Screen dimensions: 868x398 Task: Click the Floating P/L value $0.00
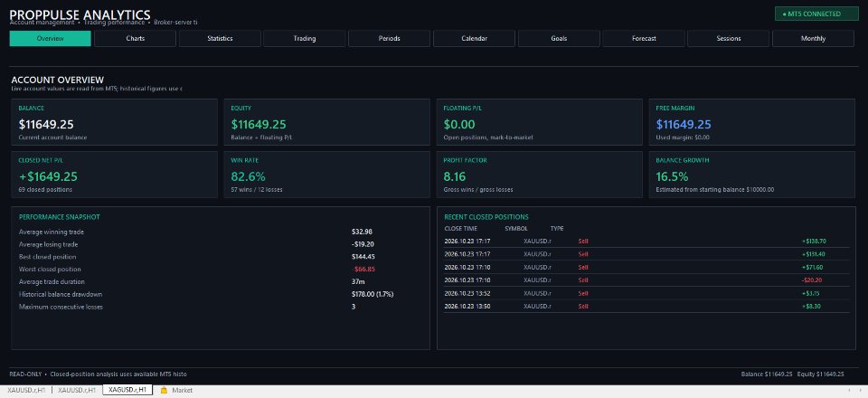459,125
